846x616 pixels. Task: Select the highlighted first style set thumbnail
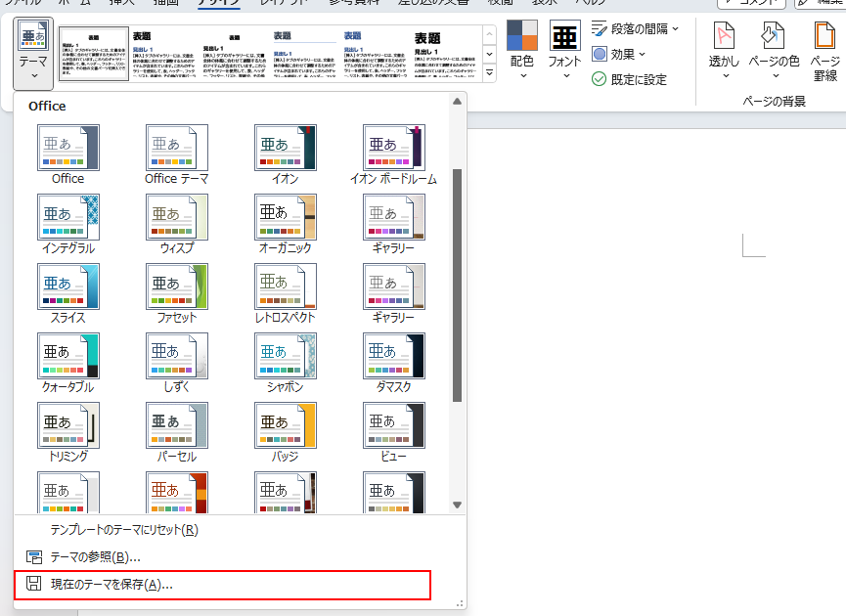click(94, 54)
